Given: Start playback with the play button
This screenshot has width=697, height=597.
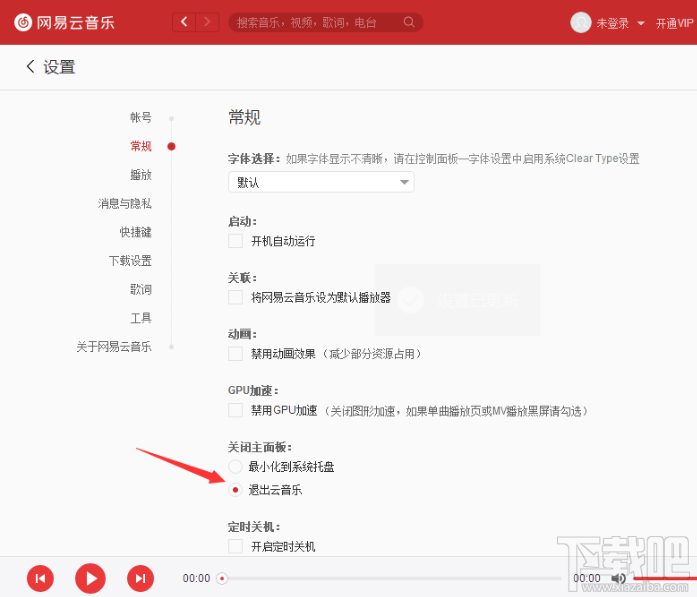Looking at the screenshot, I should pos(90,578).
